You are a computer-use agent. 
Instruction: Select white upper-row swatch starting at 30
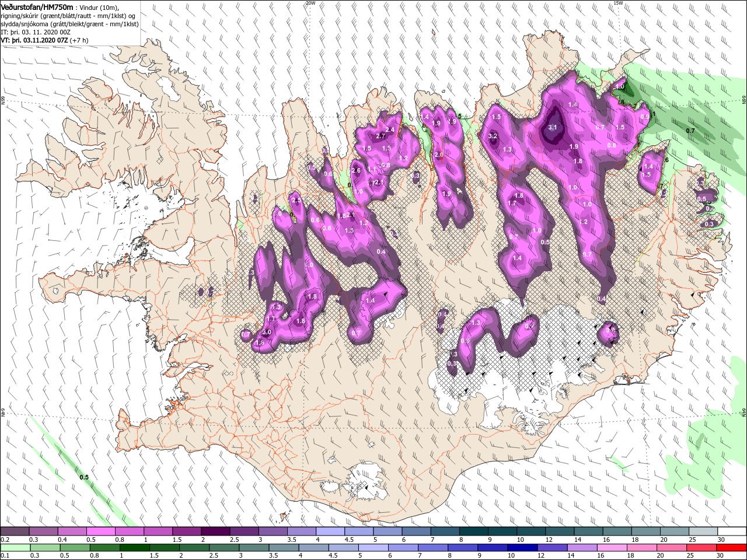(x=731, y=531)
